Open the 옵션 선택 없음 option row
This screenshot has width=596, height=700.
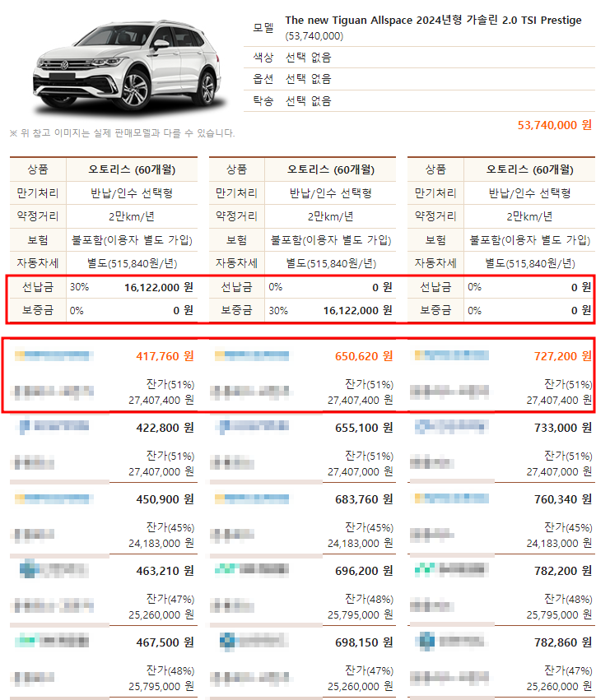pos(308,79)
